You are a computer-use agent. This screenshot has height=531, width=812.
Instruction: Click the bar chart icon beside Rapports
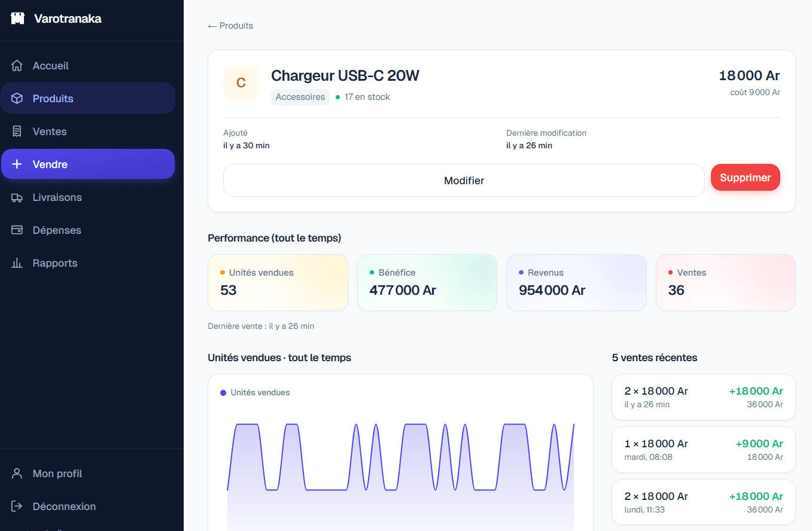coord(17,263)
